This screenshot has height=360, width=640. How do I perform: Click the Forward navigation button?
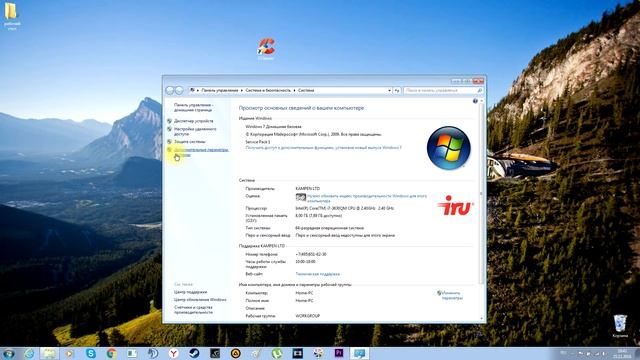[x=179, y=90]
